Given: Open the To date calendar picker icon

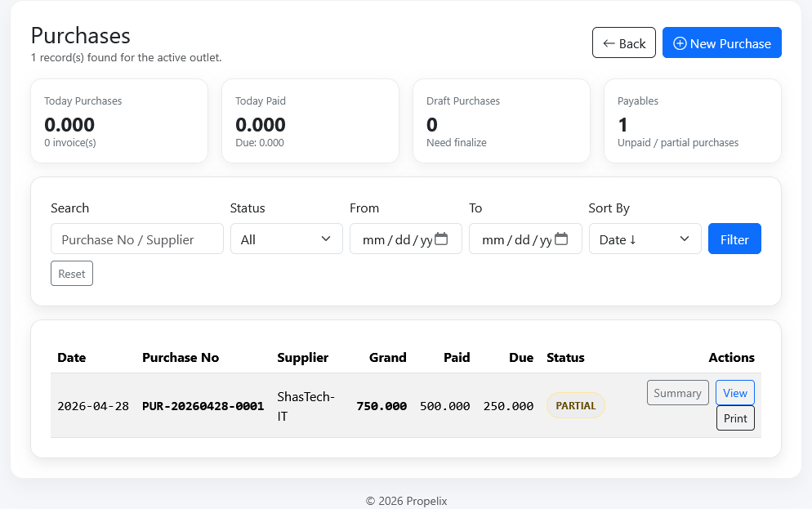Looking at the screenshot, I should click(561, 239).
